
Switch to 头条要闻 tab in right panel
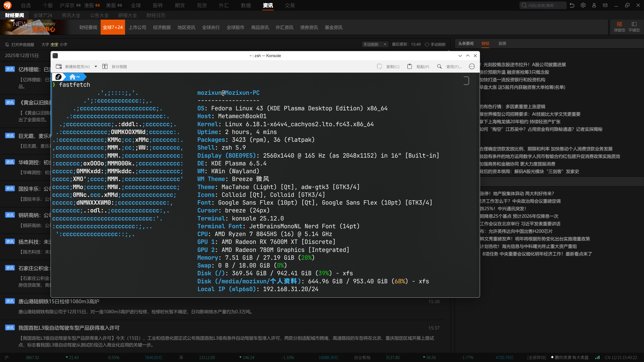point(466,43)
